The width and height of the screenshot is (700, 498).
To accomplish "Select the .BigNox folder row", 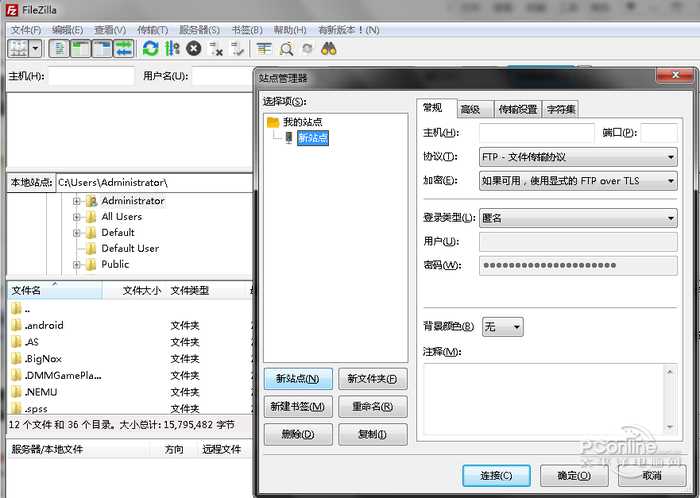I will tap(129, 359).
